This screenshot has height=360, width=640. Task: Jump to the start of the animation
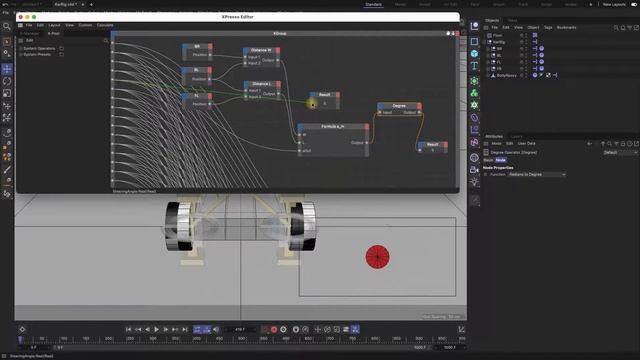point(128,329)
